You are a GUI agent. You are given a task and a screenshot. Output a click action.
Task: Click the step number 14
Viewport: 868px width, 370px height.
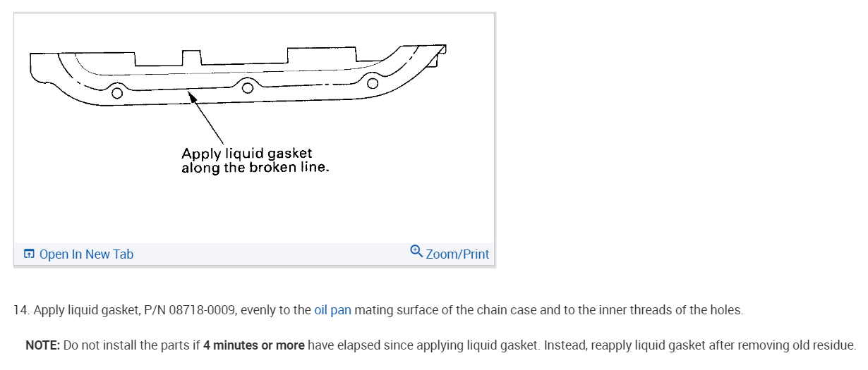click(x=21, y=310)
